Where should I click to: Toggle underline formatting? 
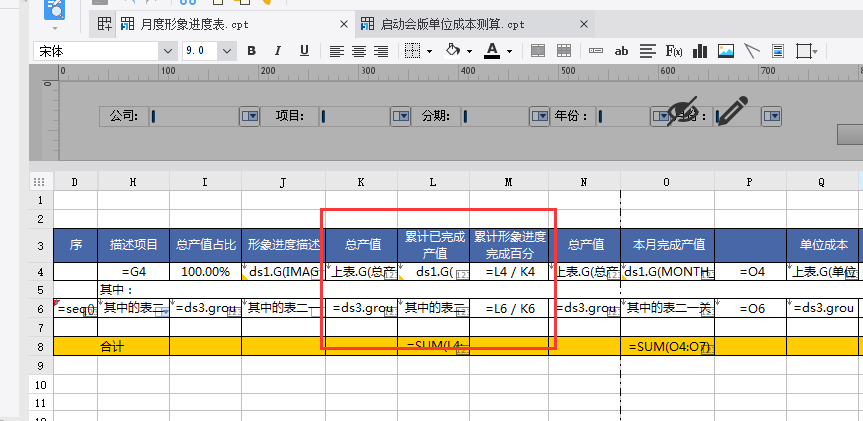[x=304, y=51]
